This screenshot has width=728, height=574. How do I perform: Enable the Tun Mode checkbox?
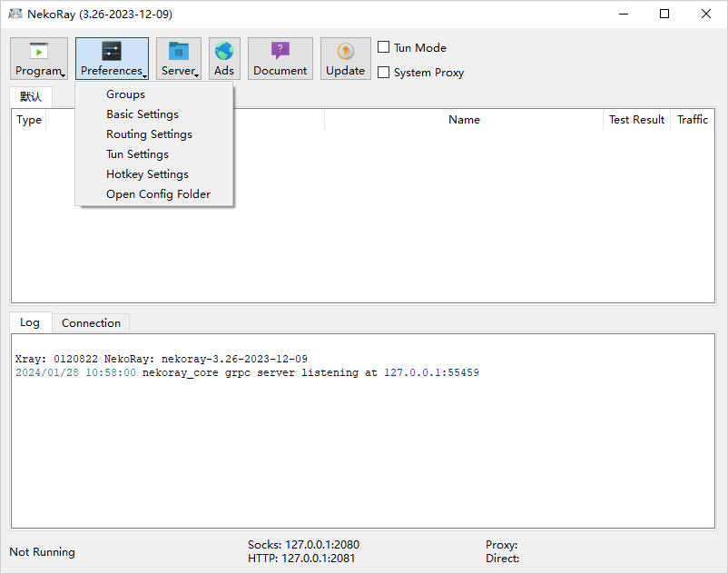383,47
